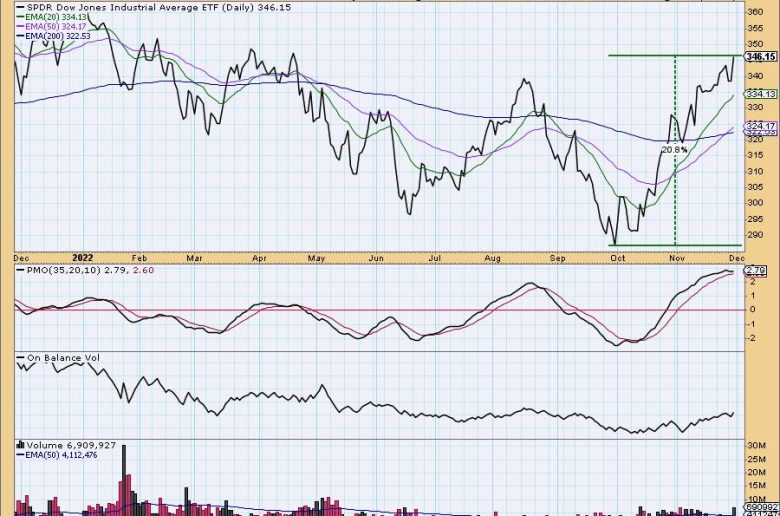The width and height of the screenshot is (780, 516).
Task: Click the 2022 year label on time axis
Action: pyautogui.click(x=83, y=258)
